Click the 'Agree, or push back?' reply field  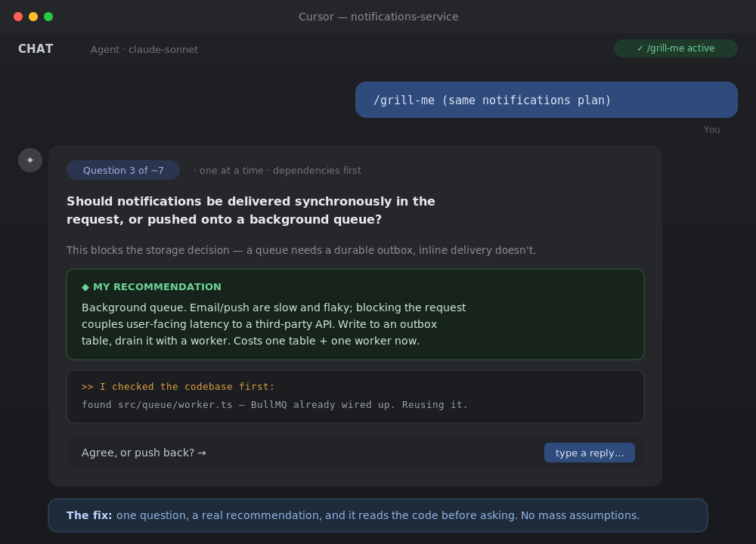(355, 453)
